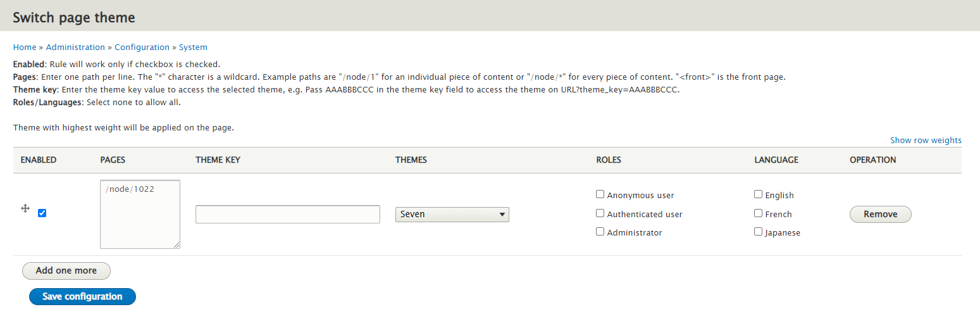Image resolution: width=980 pixels, height=321 pixels.
Task: Click the Pages textarea resize grip corner
Action: (x=177, y=245)
